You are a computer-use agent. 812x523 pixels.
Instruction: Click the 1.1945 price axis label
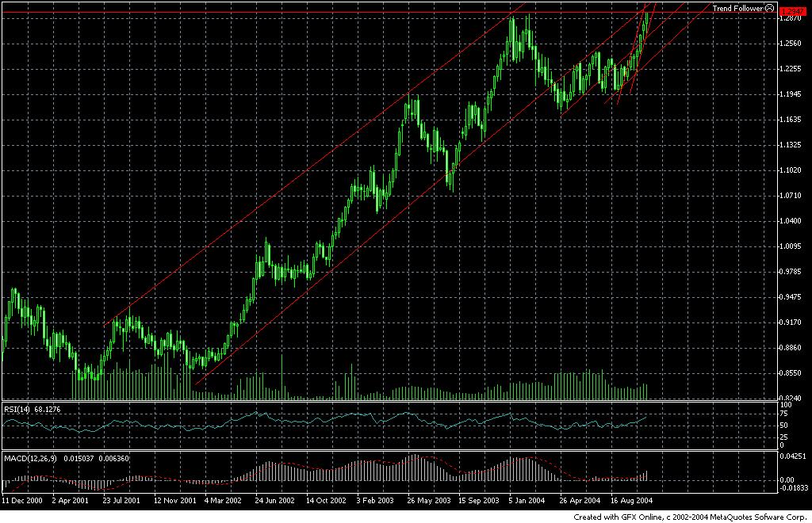point(791,94)
